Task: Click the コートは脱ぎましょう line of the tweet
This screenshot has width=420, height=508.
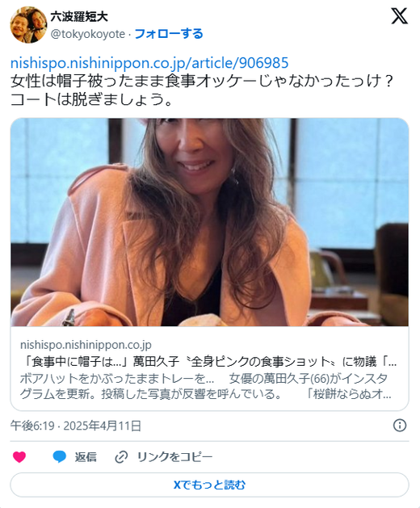Action: click(x=92, y=99)
